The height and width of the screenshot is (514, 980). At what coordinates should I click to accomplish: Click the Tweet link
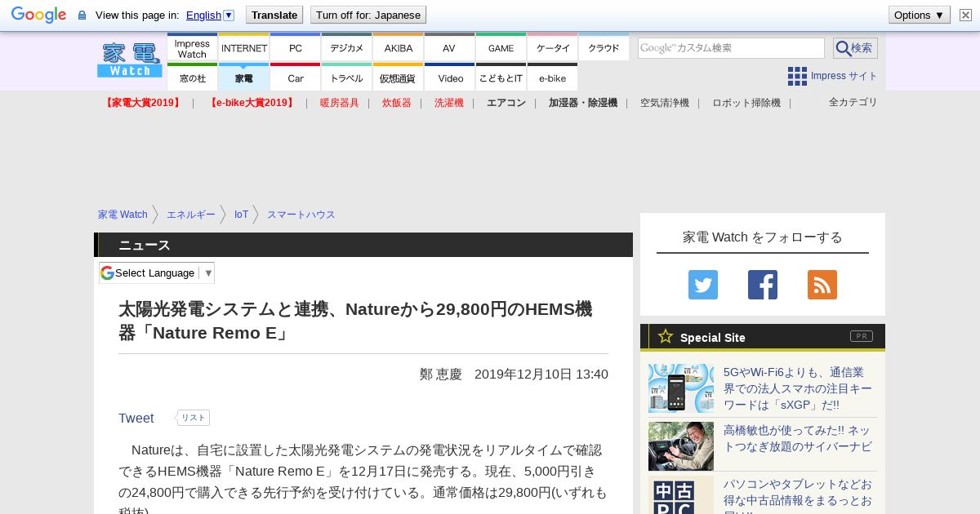point(136,418)
